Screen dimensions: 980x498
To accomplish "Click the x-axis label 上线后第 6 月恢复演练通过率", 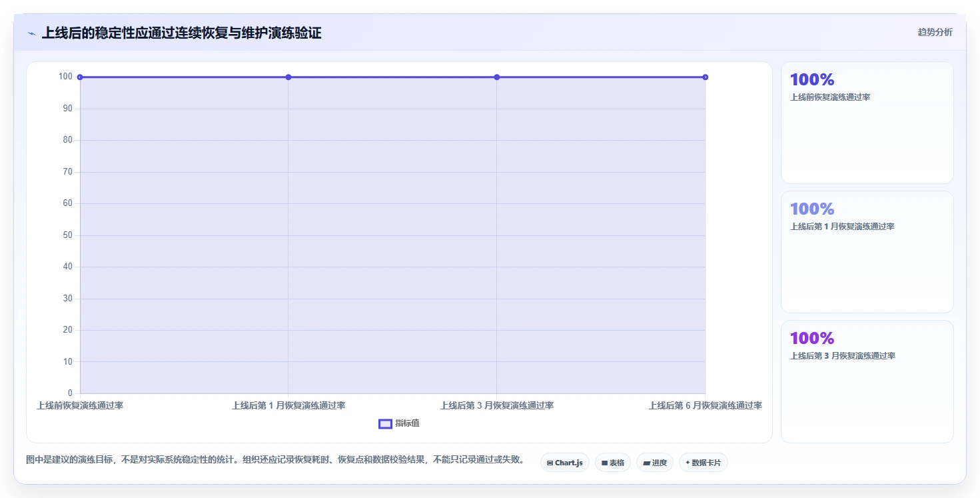I will [x=706, y=405].
